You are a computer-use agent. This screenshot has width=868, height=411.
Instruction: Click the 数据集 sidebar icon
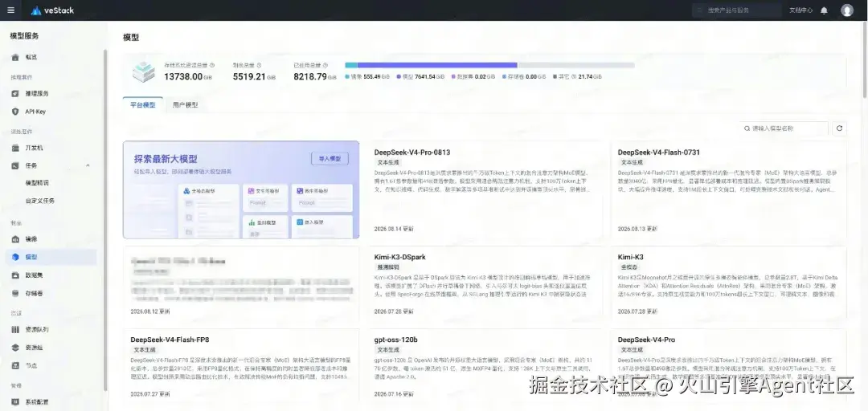[15, 275]
